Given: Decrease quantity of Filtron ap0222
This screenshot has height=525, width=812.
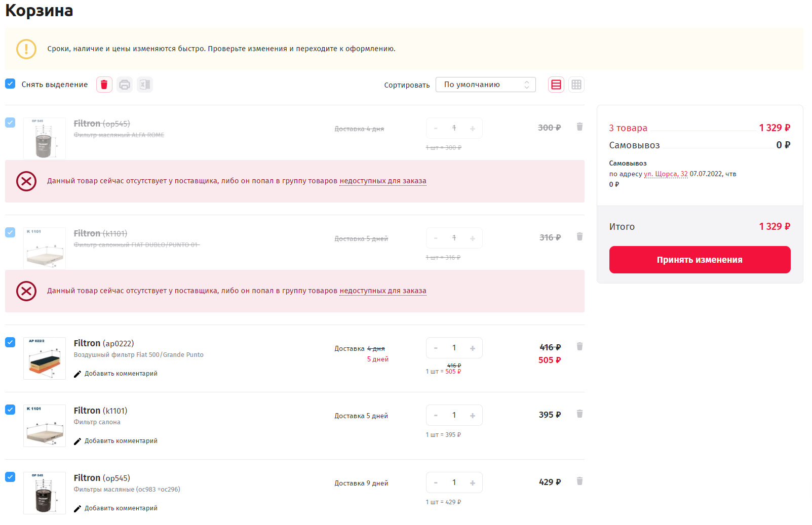Looking at the screenshot, I should click(x=436, y=348).
